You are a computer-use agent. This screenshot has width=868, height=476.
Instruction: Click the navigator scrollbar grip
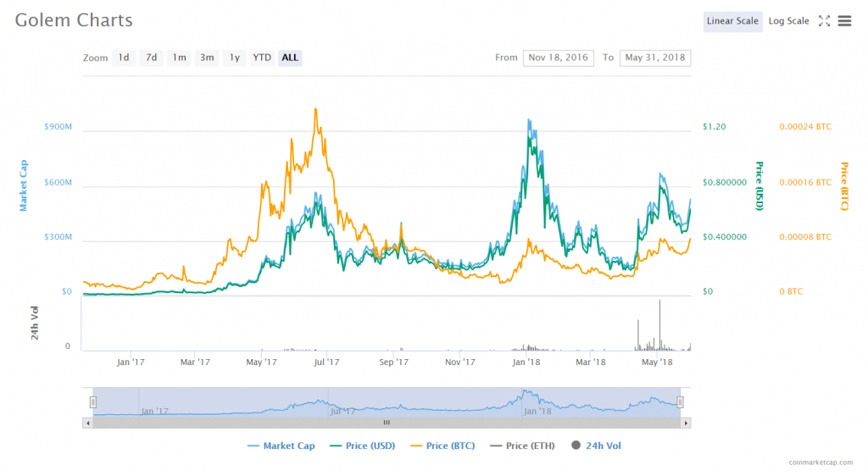coord(387,423)
